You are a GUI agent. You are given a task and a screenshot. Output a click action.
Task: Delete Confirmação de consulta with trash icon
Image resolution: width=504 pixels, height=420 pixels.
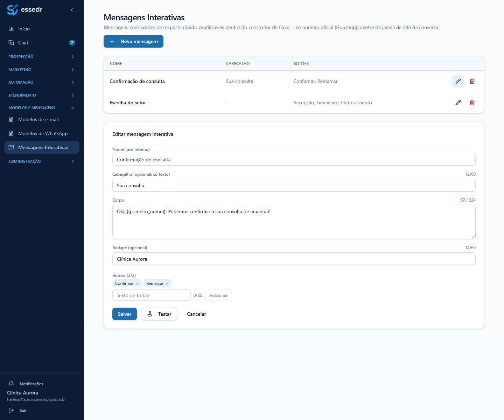point(472,81)
